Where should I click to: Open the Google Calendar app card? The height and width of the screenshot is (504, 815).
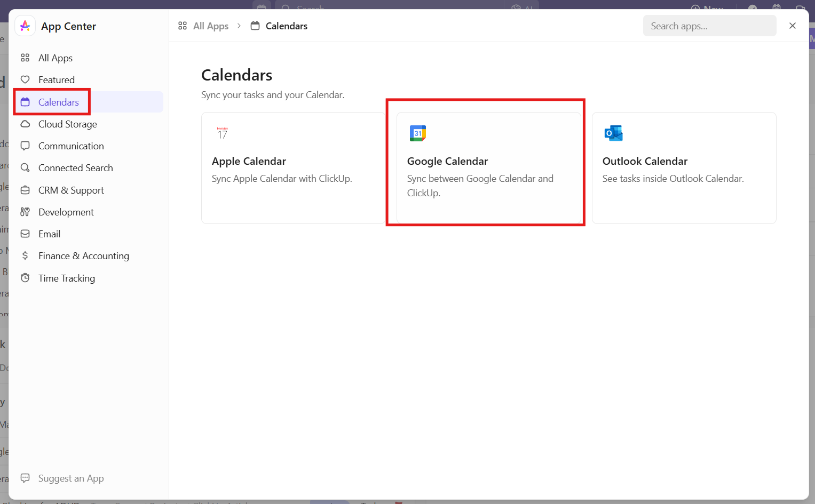click(x=488, y=167)
